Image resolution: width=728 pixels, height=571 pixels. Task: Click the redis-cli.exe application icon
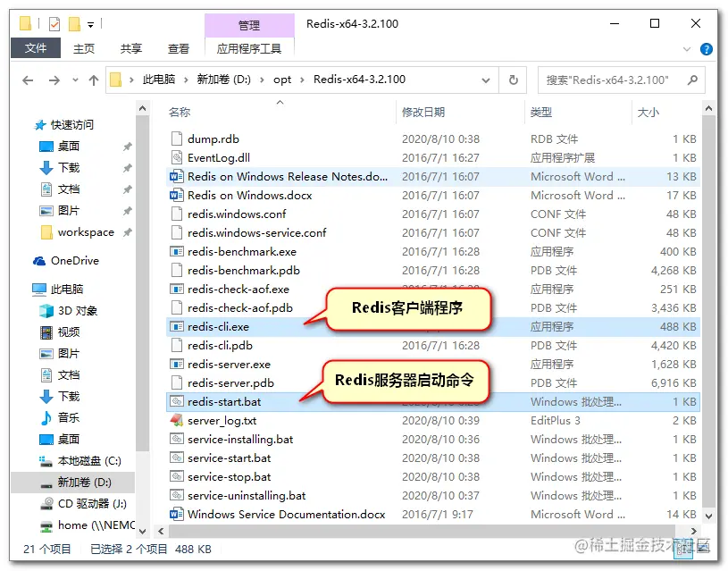point(177,327)
